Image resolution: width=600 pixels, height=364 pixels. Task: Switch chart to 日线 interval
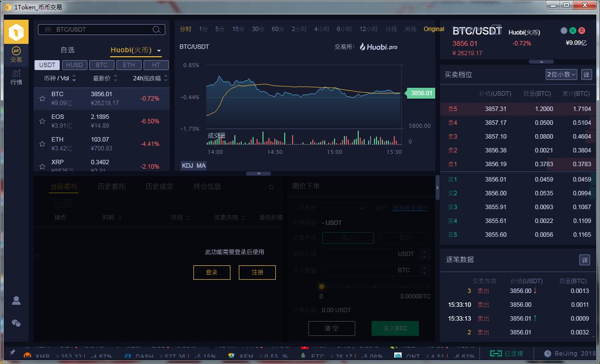[391, 29]
